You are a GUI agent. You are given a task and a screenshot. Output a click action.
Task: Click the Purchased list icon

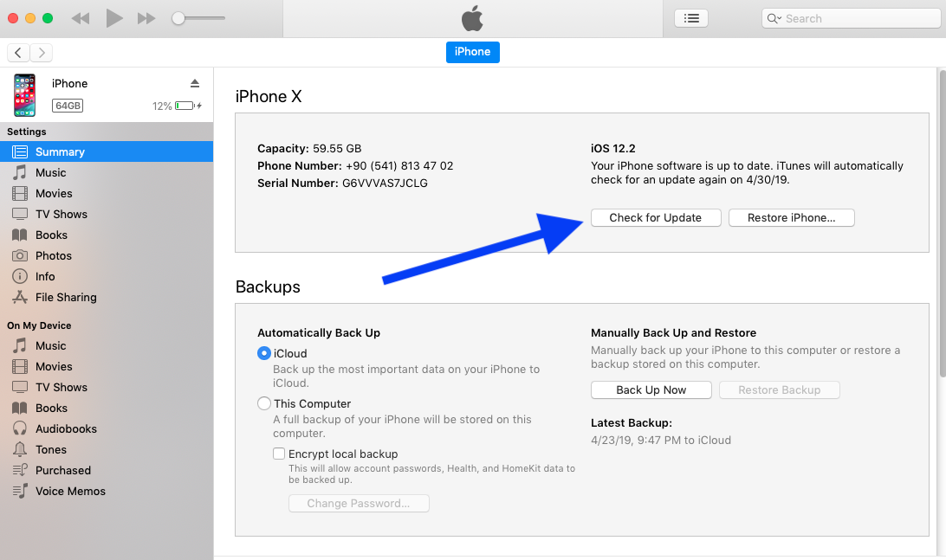click(20, 470)
